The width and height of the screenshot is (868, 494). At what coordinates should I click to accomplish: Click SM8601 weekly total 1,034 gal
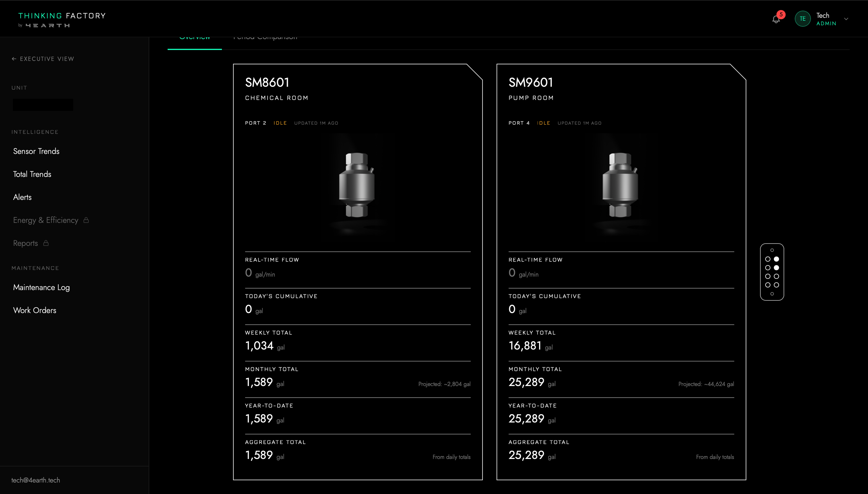point(265,346)
